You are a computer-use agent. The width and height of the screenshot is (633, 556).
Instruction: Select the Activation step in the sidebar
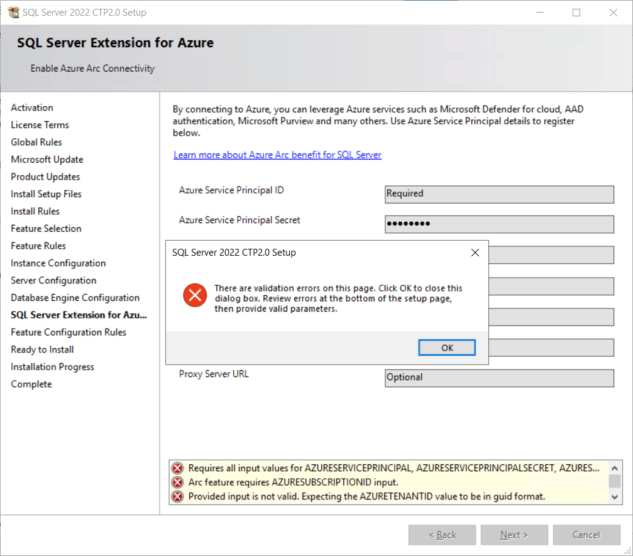32,108
